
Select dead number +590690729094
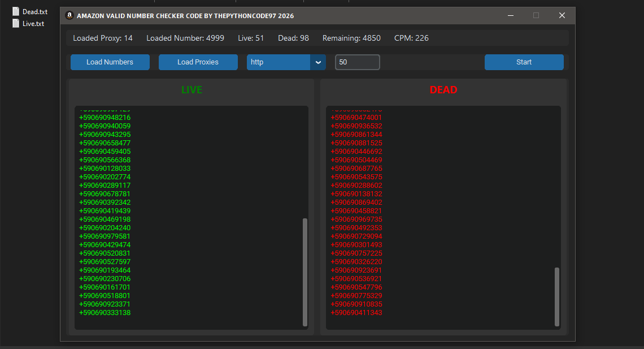[x=356, y=236]
